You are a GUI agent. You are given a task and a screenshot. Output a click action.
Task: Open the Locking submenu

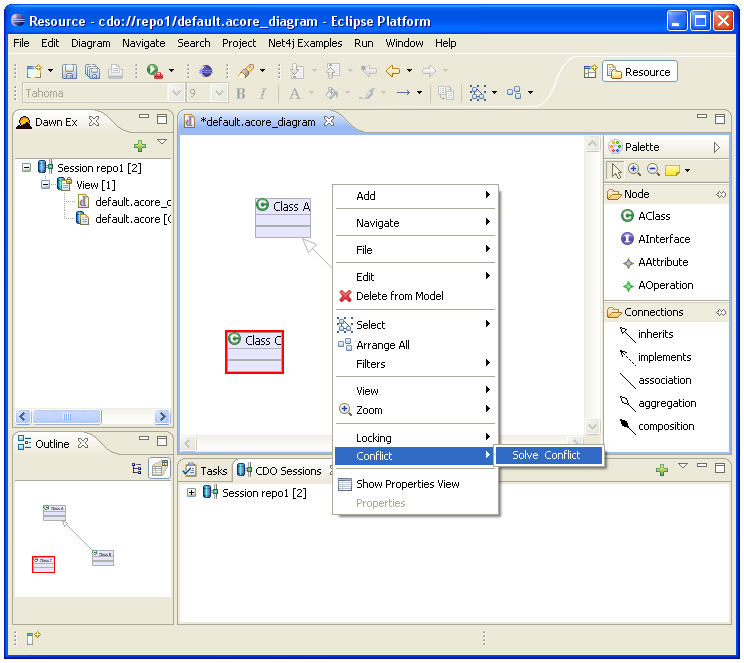coord(416,438)
